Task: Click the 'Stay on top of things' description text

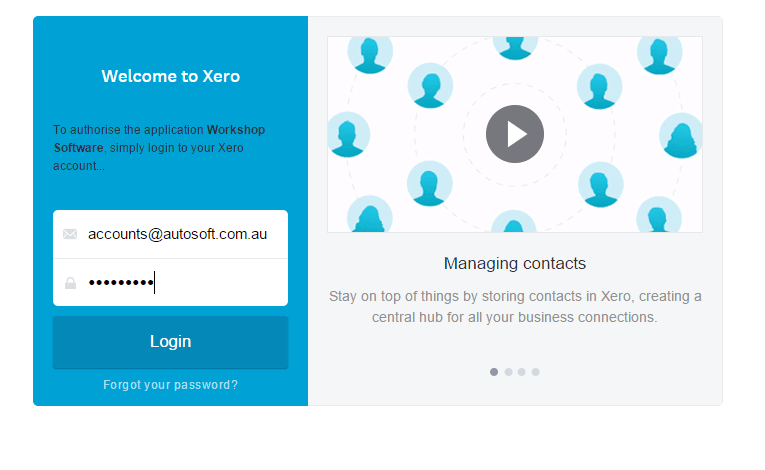Action: (x=515, y=307)
